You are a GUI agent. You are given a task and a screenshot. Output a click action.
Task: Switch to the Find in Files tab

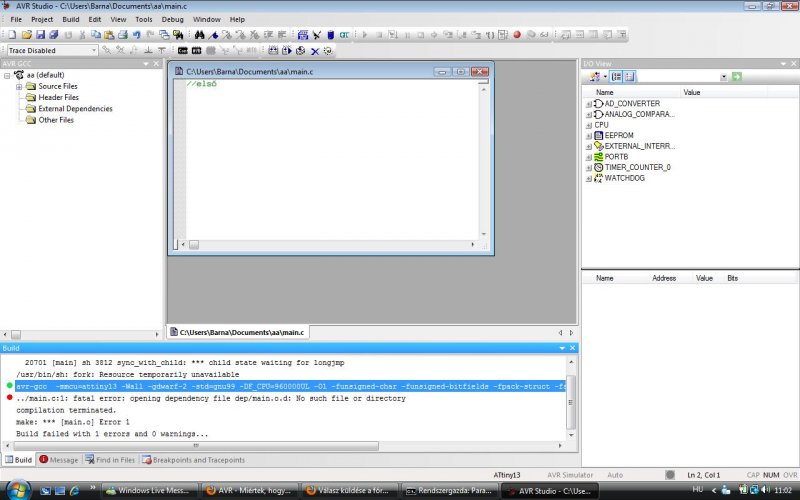(x=110, y=460)
